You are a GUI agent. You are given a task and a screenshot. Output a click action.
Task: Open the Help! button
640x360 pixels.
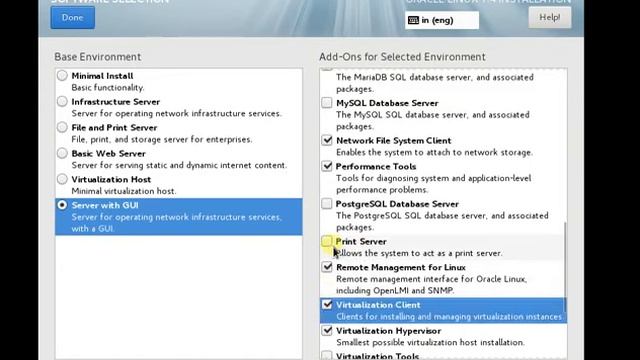tap(549, 18)
